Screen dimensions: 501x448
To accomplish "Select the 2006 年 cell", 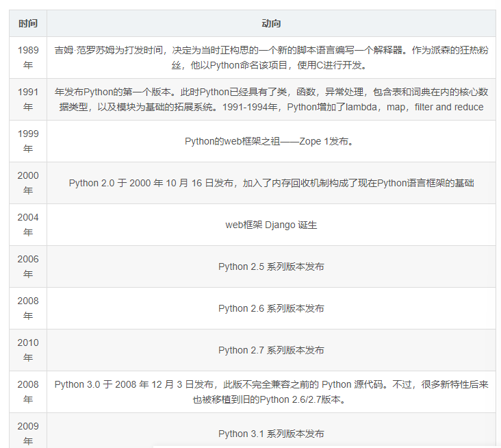I will [28, 266].
